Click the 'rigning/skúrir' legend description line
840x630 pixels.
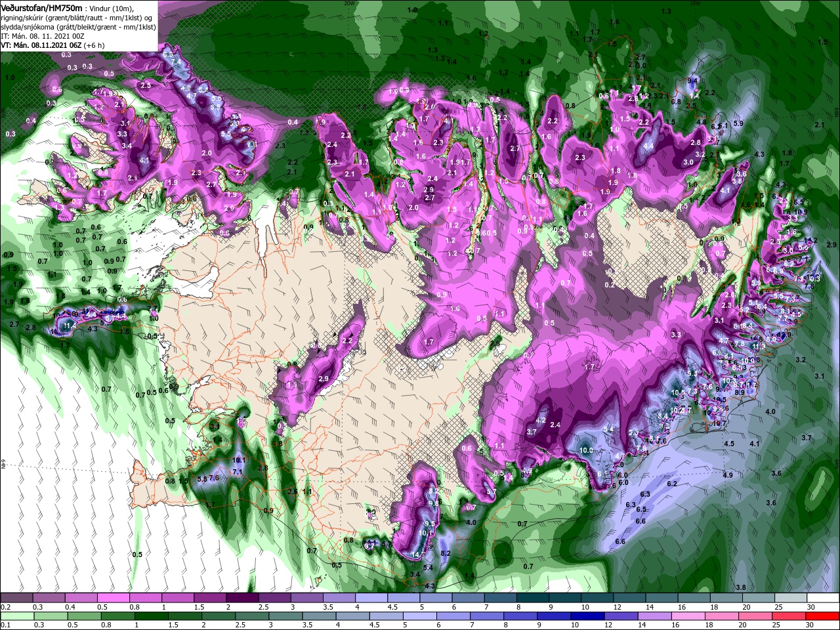click(x=77, y=16)
